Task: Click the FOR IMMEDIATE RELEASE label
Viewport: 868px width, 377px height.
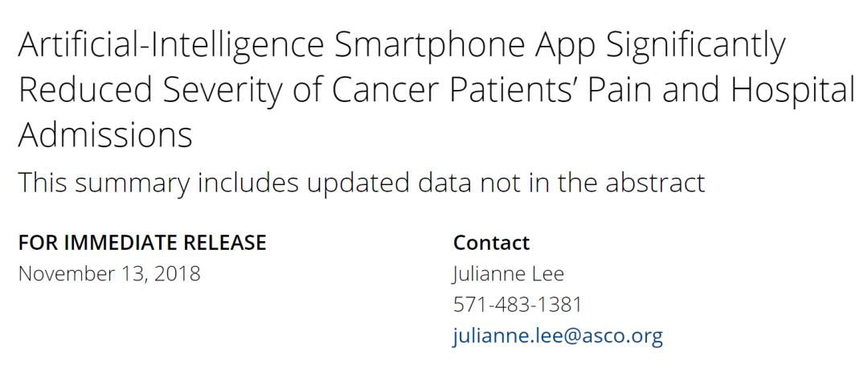Action: coord(142,243)
